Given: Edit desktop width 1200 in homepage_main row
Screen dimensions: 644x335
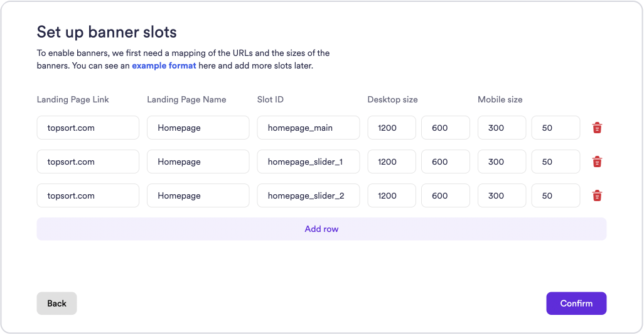Looking at the screenshot, I should click(392, 128).
